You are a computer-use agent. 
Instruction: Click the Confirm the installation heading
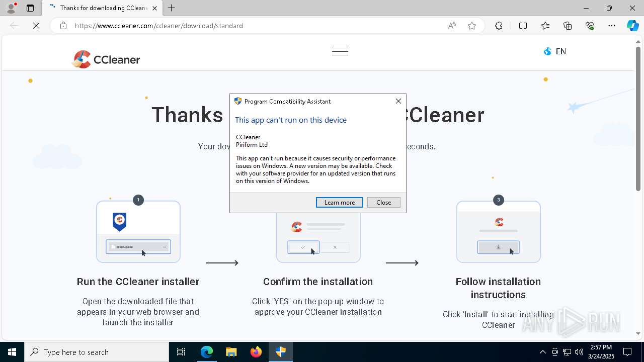318,282
